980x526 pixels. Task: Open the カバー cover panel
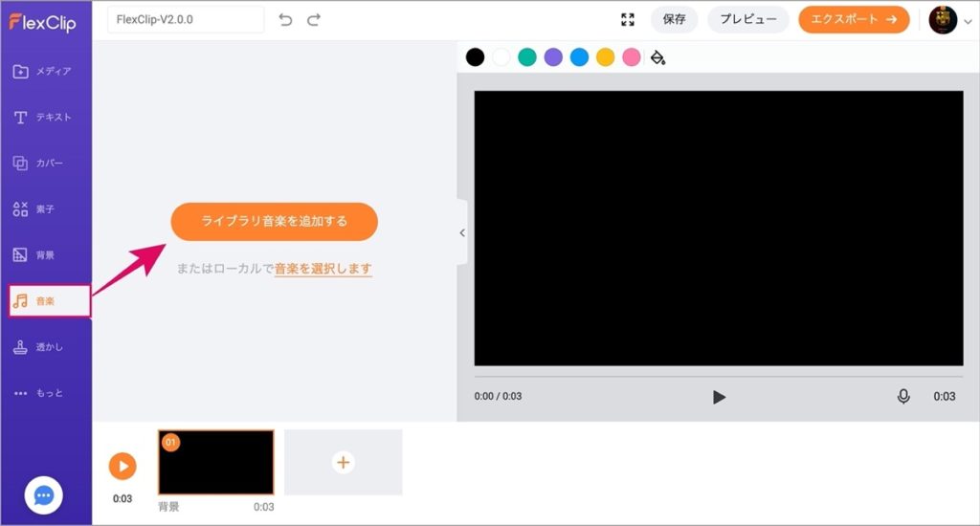tap(38, 163)
